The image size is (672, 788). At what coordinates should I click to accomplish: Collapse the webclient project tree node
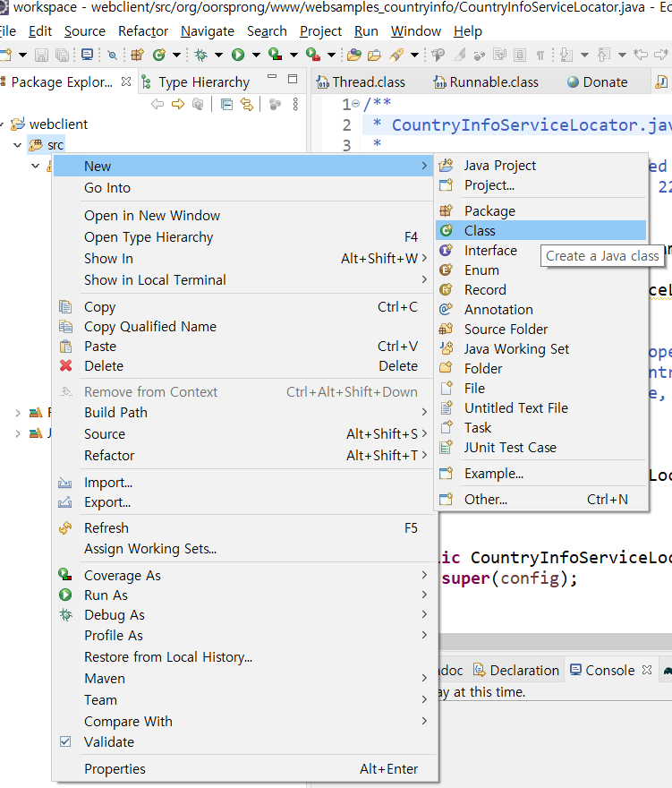(5, 124)
